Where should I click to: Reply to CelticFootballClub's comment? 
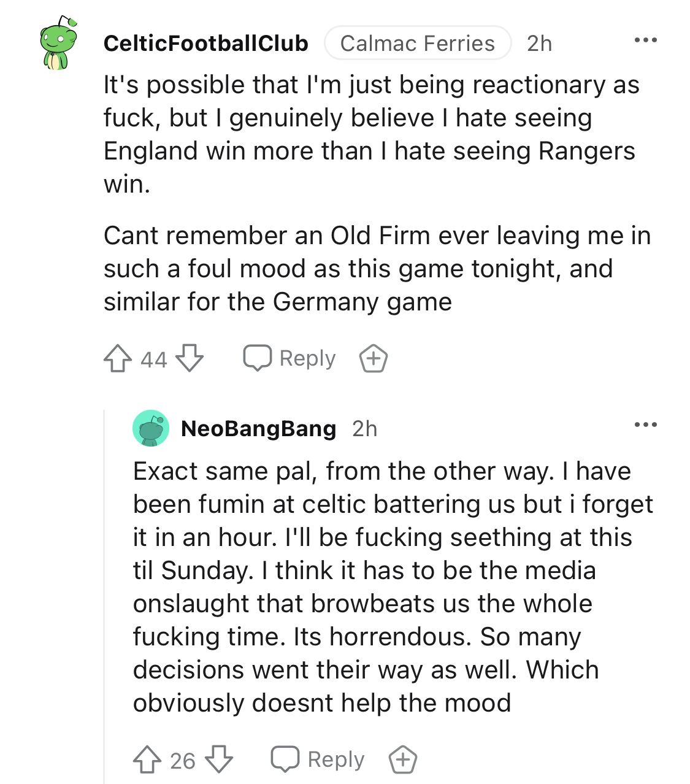coord(290,359)
